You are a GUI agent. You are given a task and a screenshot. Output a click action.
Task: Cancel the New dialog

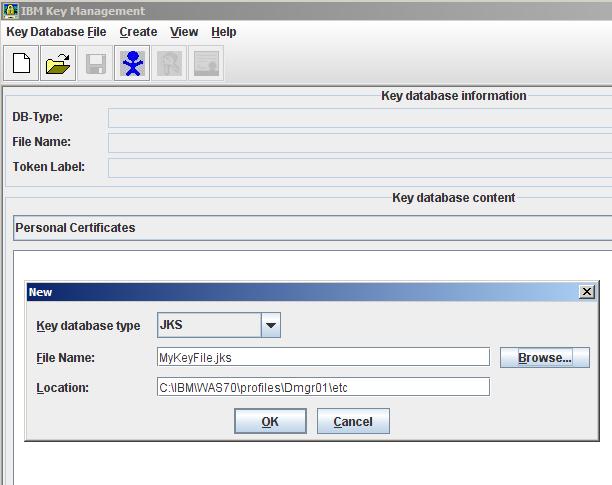click(353, 421)
